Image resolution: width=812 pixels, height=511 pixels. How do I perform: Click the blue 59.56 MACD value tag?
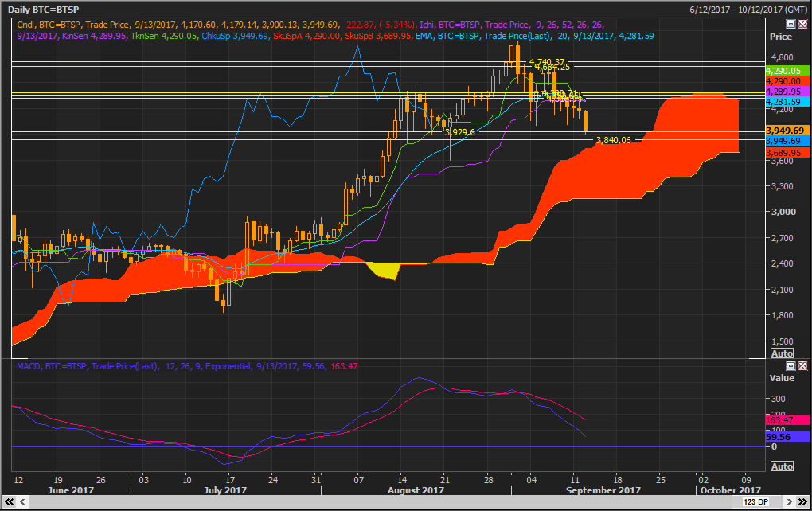tap(787, 437)
